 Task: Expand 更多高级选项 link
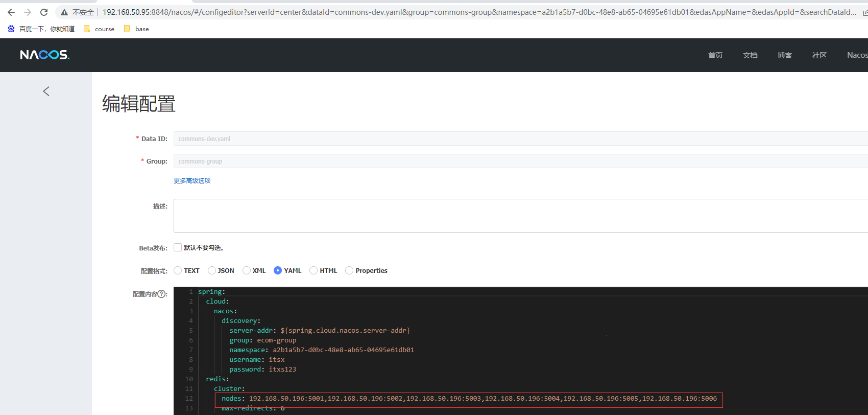192,180
